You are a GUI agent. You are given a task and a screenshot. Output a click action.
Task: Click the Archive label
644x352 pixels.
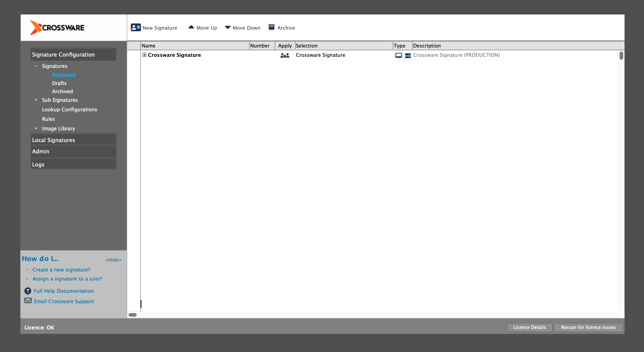click(286, 28)
